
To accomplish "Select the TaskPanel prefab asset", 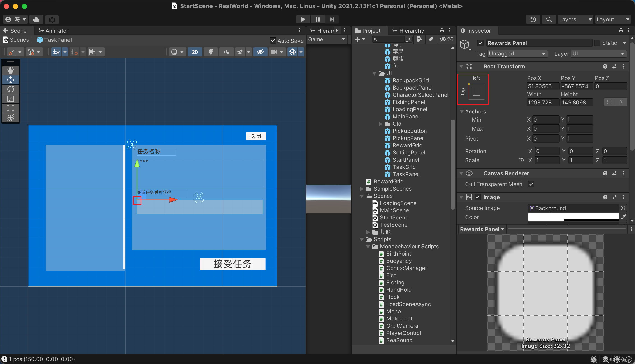I will click(x=406, y=174).
